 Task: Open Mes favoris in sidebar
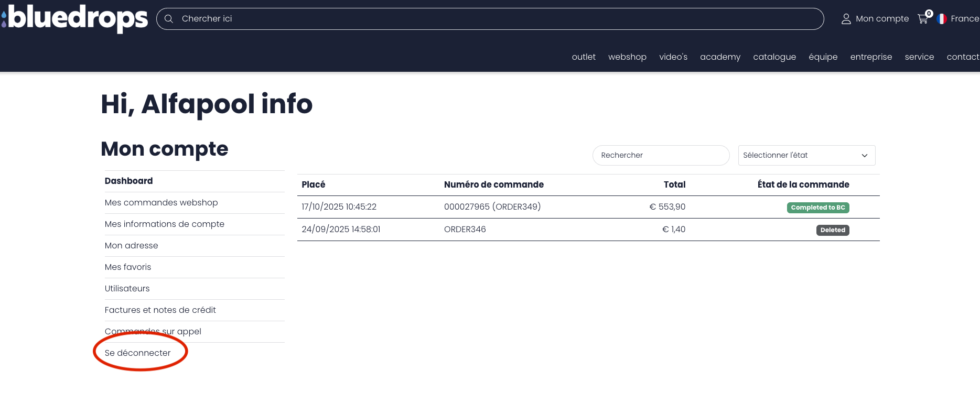pyautogui.click(x=127, y=267)
